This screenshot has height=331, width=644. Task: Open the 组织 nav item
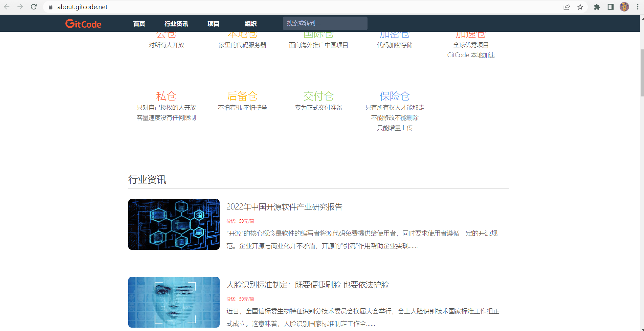tap(251, 24)
